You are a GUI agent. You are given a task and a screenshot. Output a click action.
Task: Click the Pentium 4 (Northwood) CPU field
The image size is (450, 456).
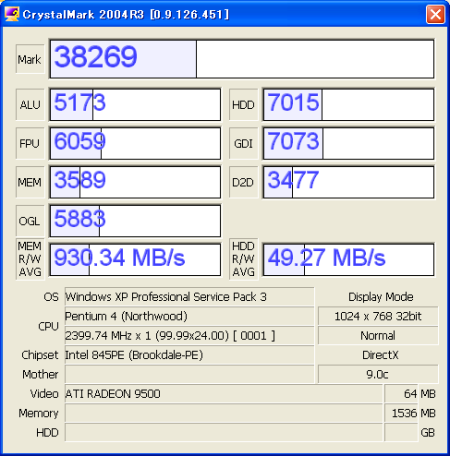(x=189, y=316)
